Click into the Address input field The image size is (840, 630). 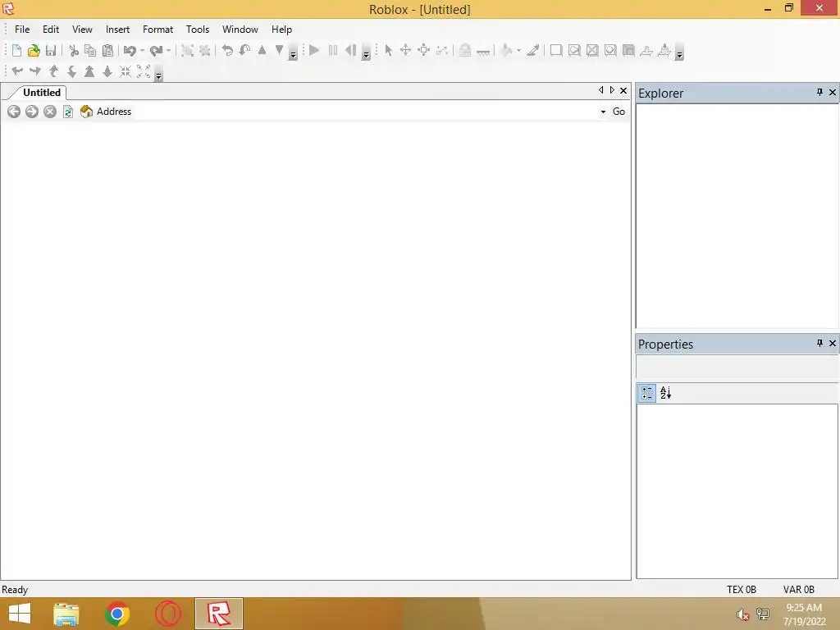(x=364, y=112)
